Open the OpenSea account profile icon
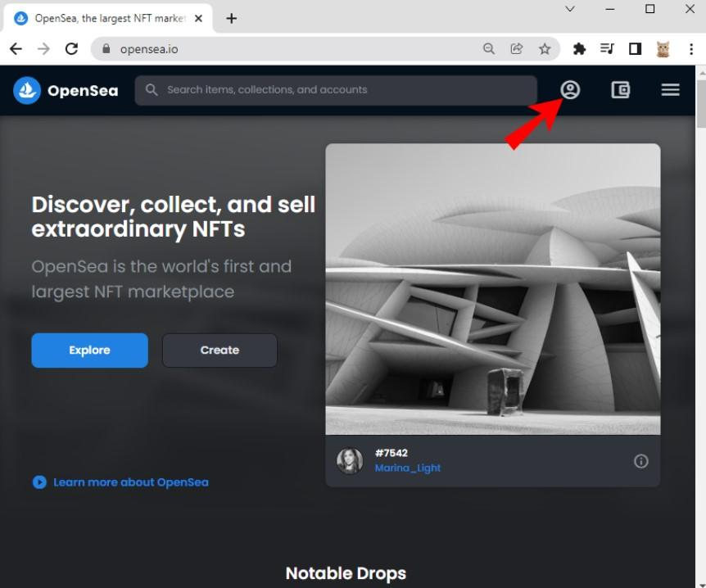The width and height of the screenshot is (706, 588). 570,90
